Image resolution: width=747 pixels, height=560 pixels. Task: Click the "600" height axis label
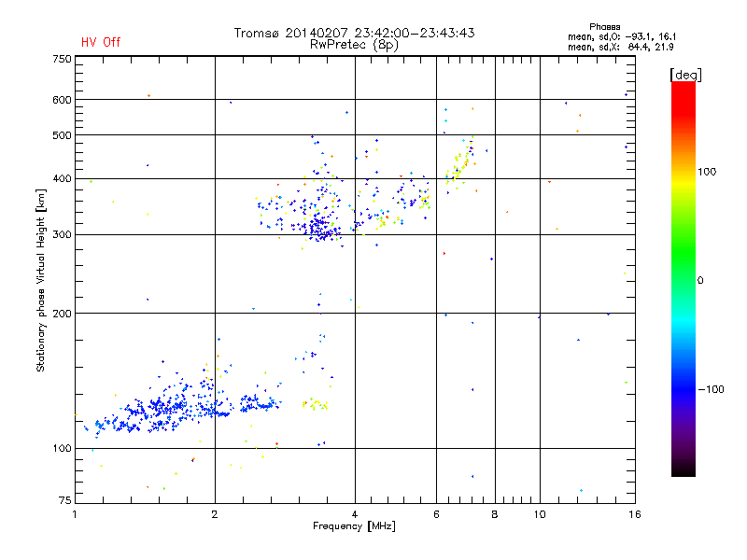62,100
